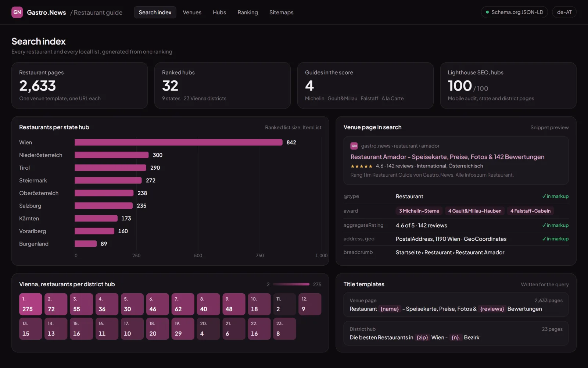Click the Tirol bar showing 290

click(x=110, y=168)
